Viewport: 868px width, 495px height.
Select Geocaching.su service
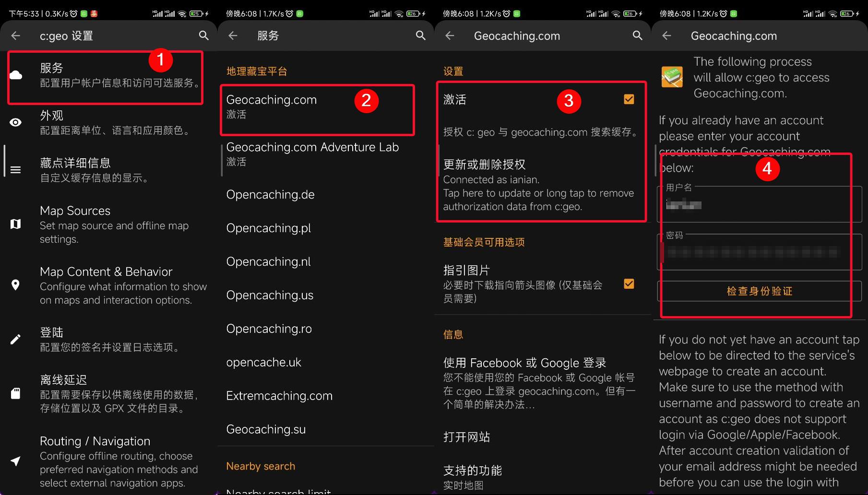point(325,429)
